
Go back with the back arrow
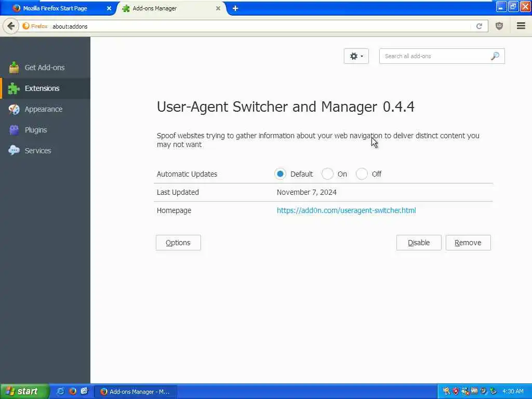[x=11, y=26]
